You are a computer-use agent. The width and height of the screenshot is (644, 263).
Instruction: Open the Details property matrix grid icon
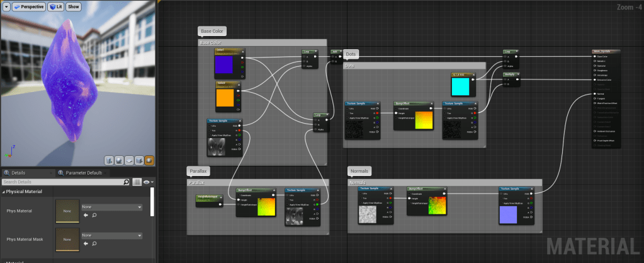point(137,182)
